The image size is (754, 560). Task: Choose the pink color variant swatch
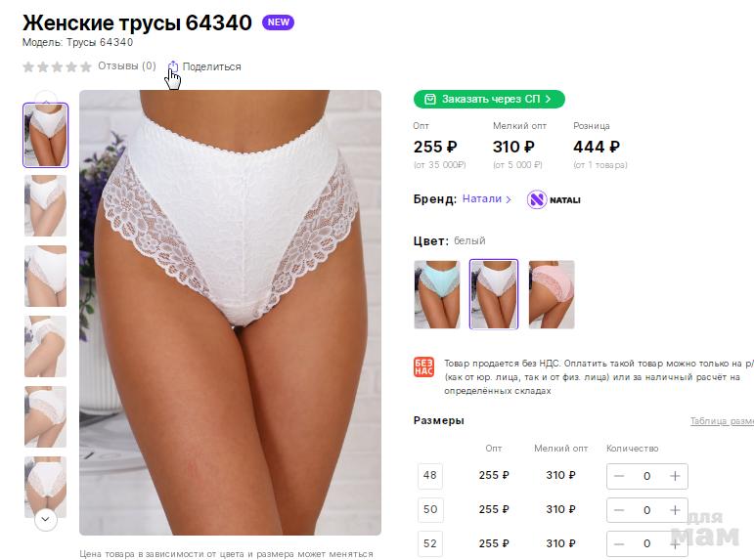[552, 294]
